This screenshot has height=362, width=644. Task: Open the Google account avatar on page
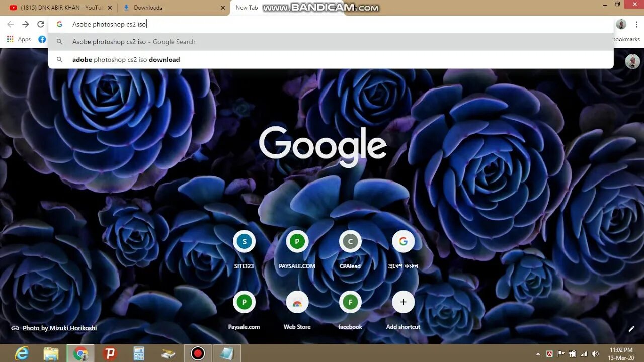point(632,61)
